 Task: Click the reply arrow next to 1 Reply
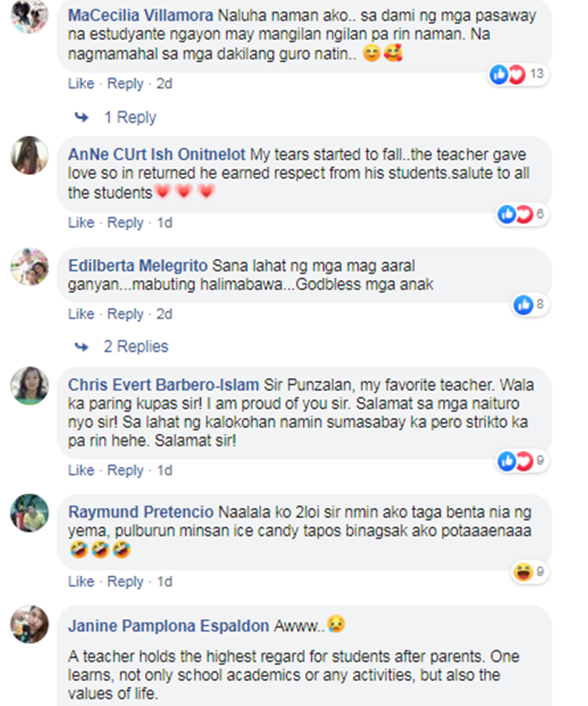click(x=82, y=118)
